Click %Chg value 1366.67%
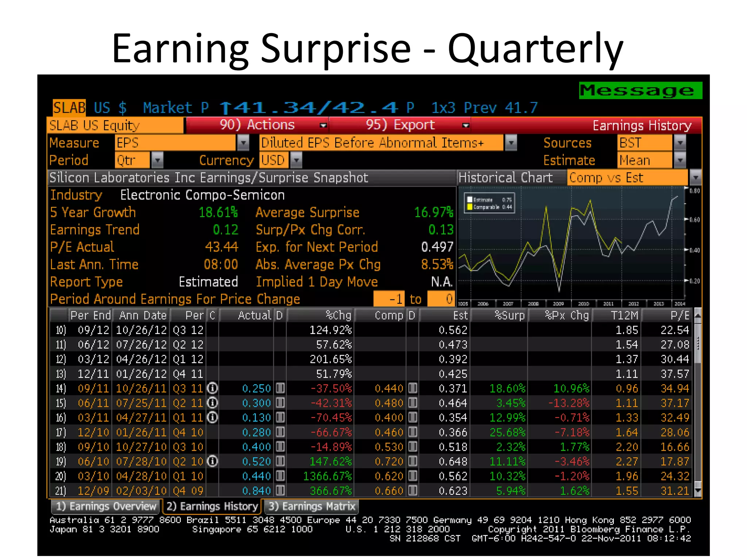Viewport: 747px width, 560px height. coord(328,476)
